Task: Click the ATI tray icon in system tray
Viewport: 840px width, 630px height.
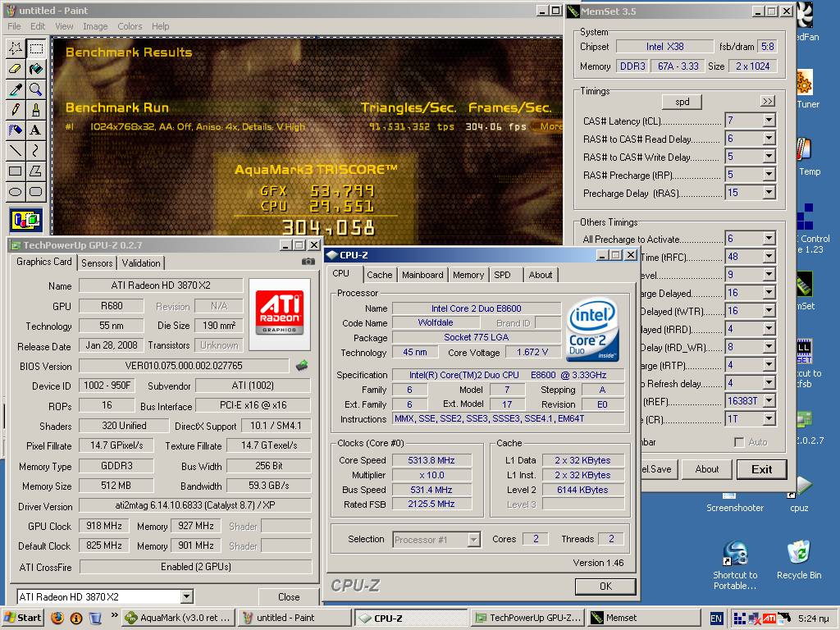Action: (769, 619)
